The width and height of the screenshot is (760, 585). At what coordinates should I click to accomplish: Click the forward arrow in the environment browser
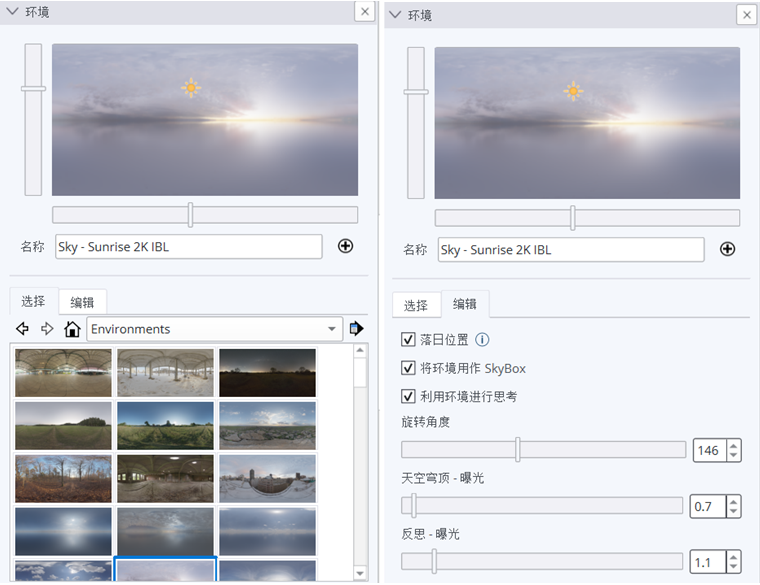[46, 329]
